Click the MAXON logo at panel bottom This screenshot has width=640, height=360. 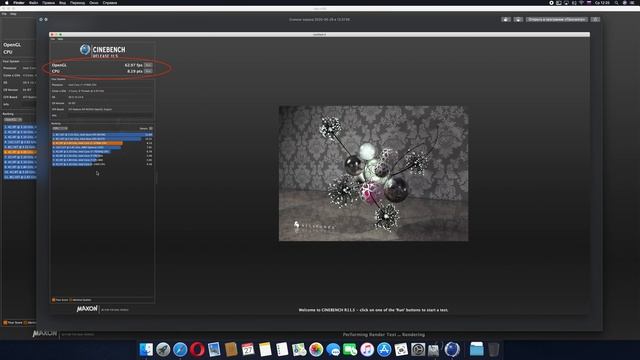[87, 309]
